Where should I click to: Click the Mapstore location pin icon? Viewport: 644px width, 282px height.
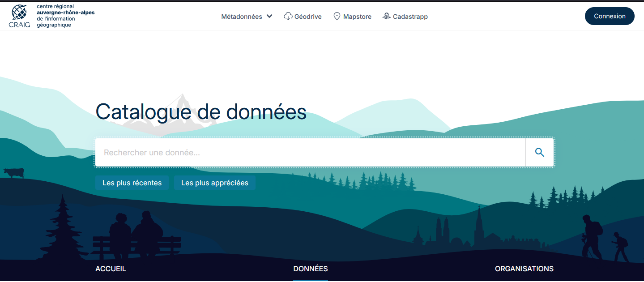point(337,17)
